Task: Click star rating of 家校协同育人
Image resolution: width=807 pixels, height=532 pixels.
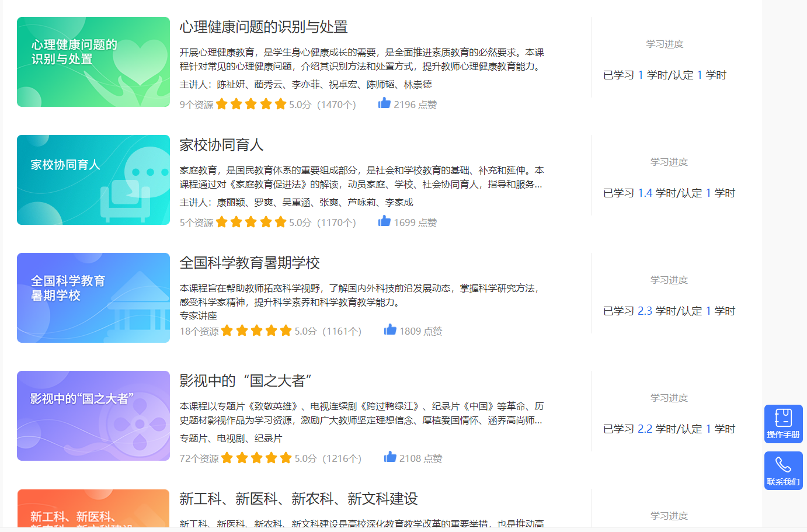Action: coord(251,222)
